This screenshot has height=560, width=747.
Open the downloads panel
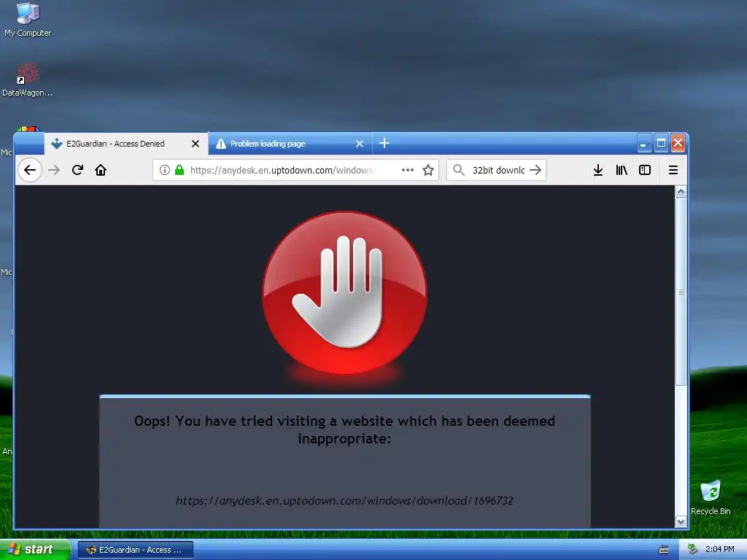pos(598,170)
